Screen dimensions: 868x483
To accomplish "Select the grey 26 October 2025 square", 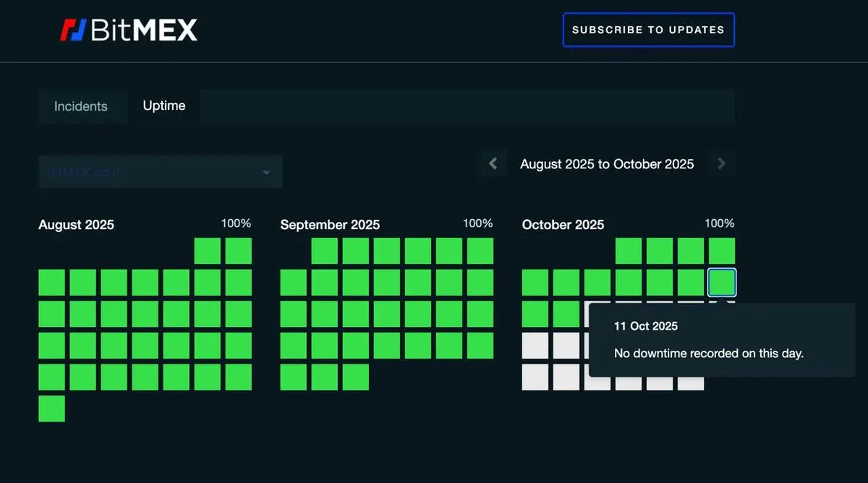I will (x=535, y=377).
